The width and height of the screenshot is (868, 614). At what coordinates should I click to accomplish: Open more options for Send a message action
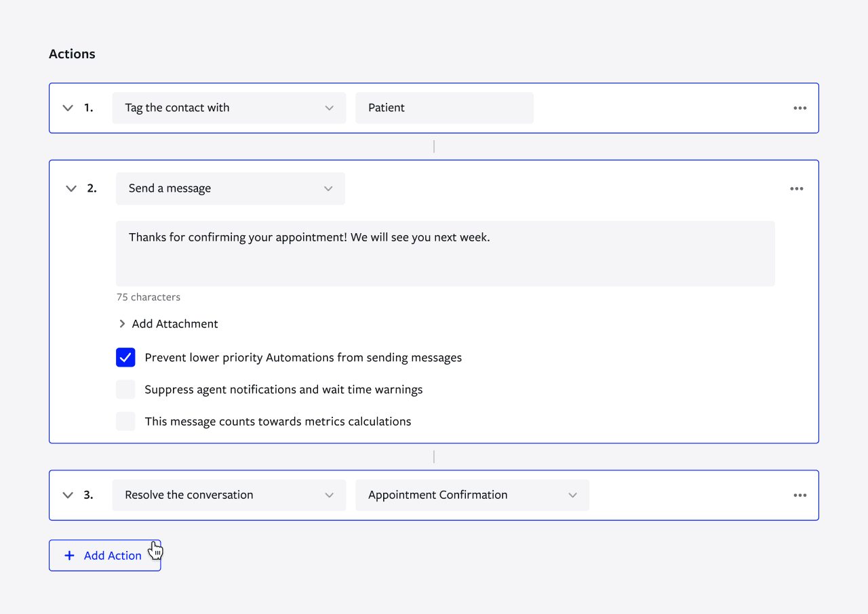pos(797,188)
